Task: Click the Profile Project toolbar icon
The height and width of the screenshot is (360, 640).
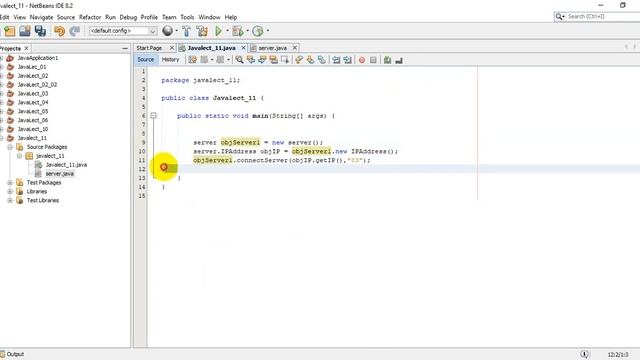Action: [x=258, y=31]
